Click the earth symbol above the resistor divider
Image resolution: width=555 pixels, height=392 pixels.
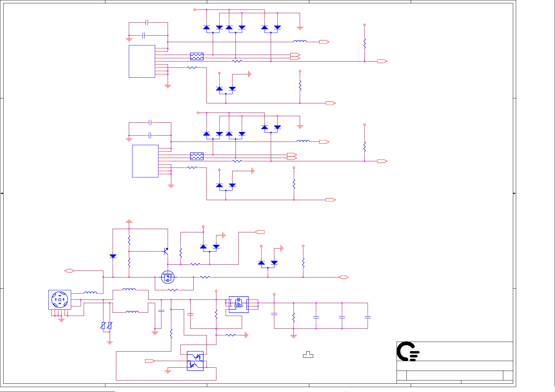pos(129,221)
